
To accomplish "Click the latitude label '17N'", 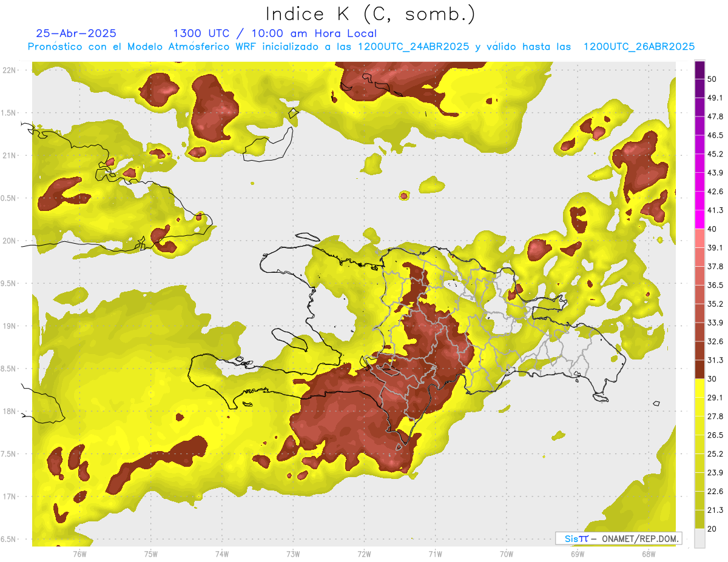I will (9, 497).
